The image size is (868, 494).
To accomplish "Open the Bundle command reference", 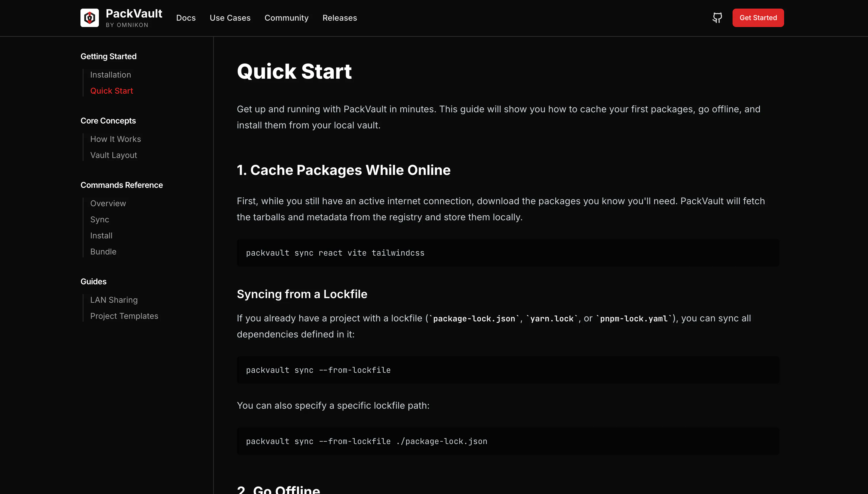I will pos(103,251).
